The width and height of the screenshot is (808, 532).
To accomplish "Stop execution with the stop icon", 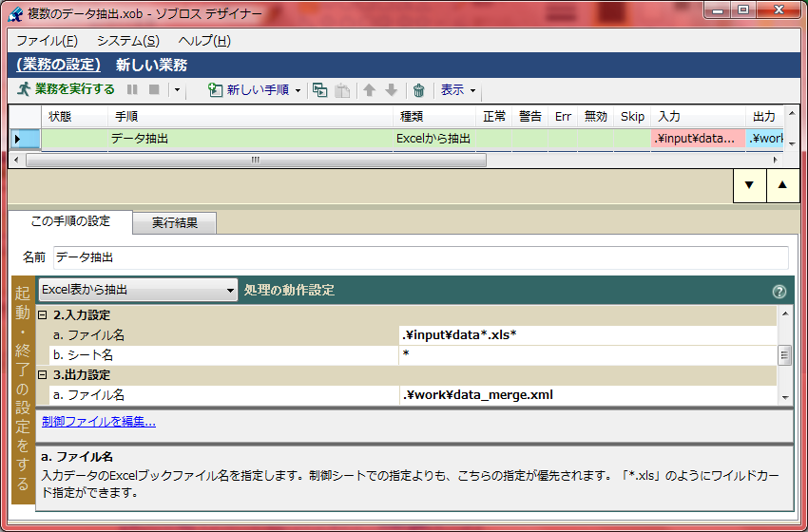I will pos(154,89).
